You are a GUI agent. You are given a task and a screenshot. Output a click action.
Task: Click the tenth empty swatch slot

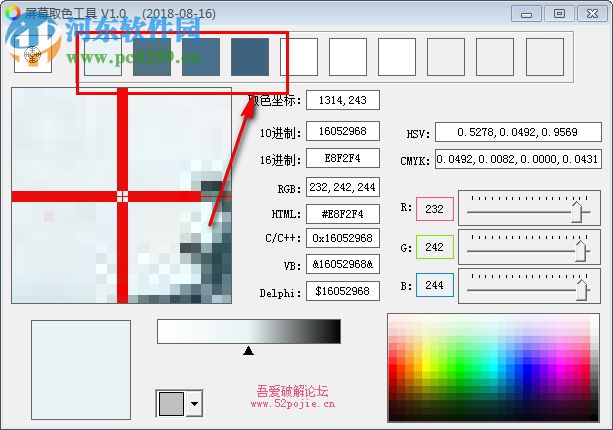point(545,57)
